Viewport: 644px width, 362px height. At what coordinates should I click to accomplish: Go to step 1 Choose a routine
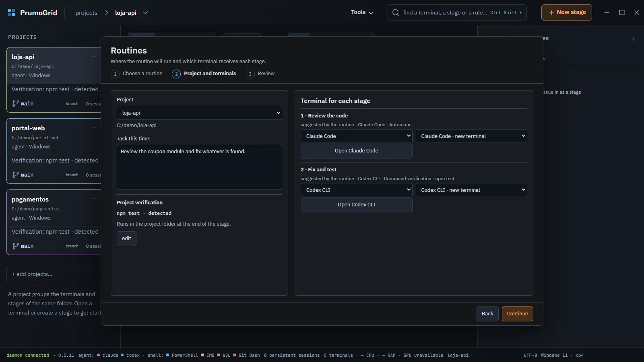(137, 74)
